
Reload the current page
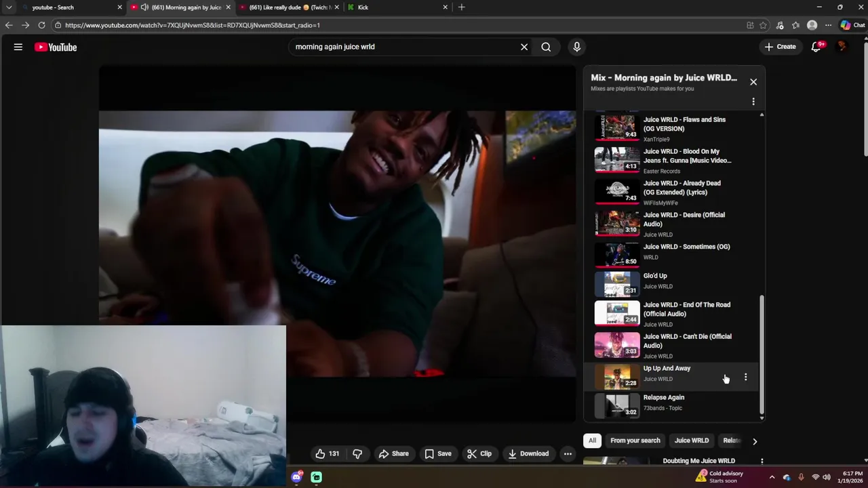tap(41, 25)
